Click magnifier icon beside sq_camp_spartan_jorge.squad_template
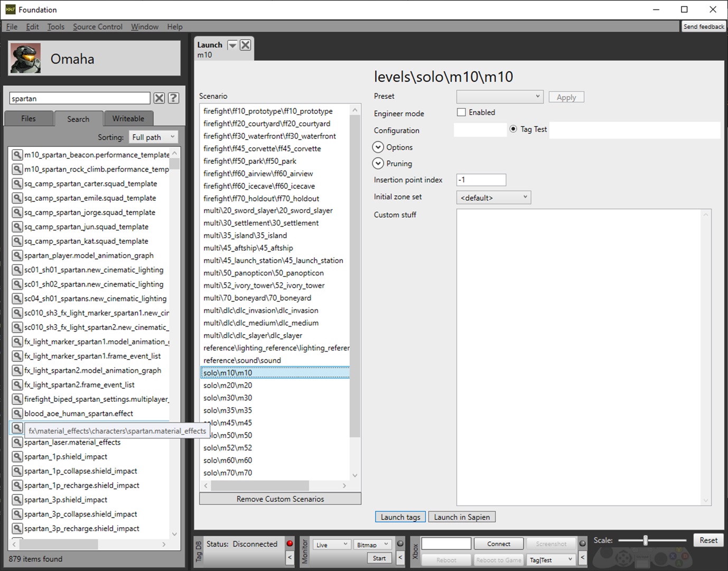Image resolution: width=728 pixels, height=571 pixels. click(17, 212)
